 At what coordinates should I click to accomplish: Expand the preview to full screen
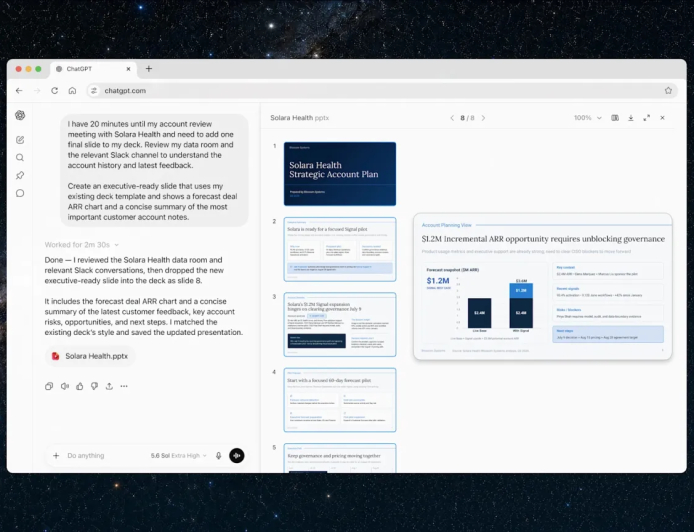click(x=647, y=118)
